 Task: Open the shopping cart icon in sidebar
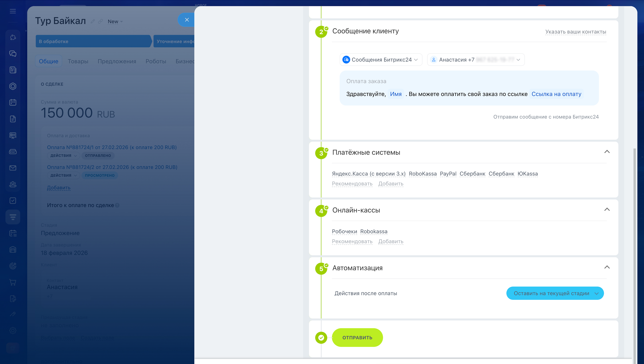(x=13, y=282)
